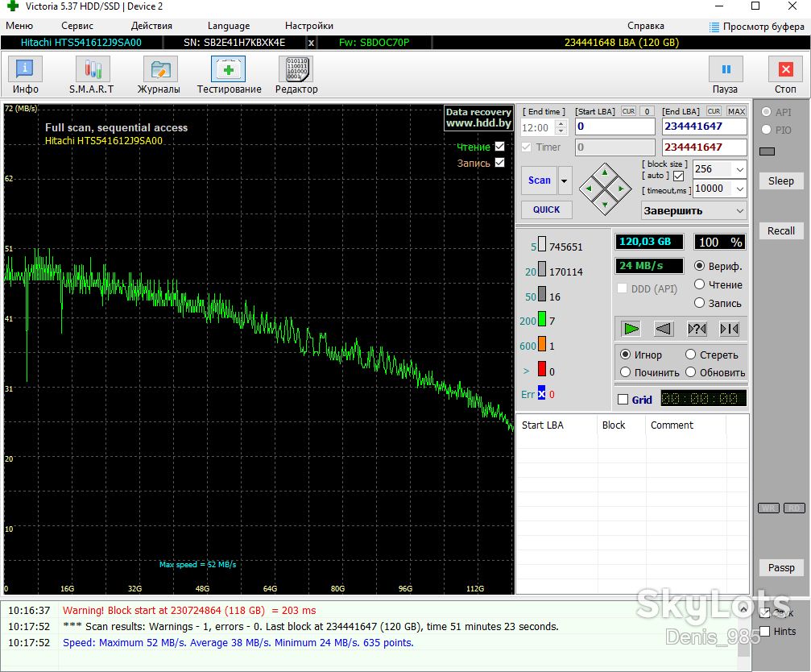The image size is (811, 672).
Task: Click the Passp button
Action: 780,567
